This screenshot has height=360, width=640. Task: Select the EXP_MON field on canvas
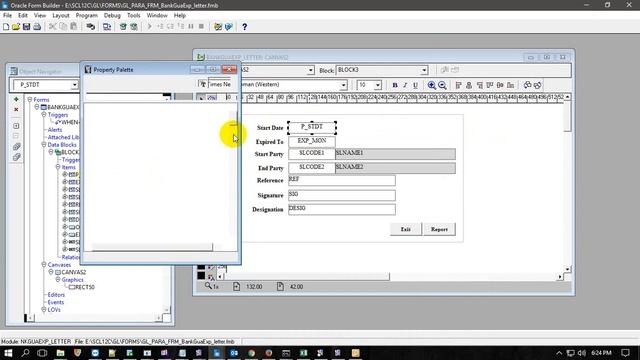point(312,141)
